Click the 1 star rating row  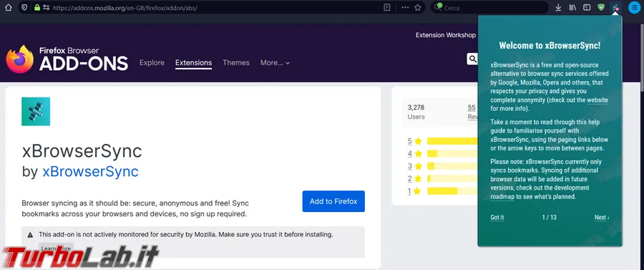tap(442, 191)
